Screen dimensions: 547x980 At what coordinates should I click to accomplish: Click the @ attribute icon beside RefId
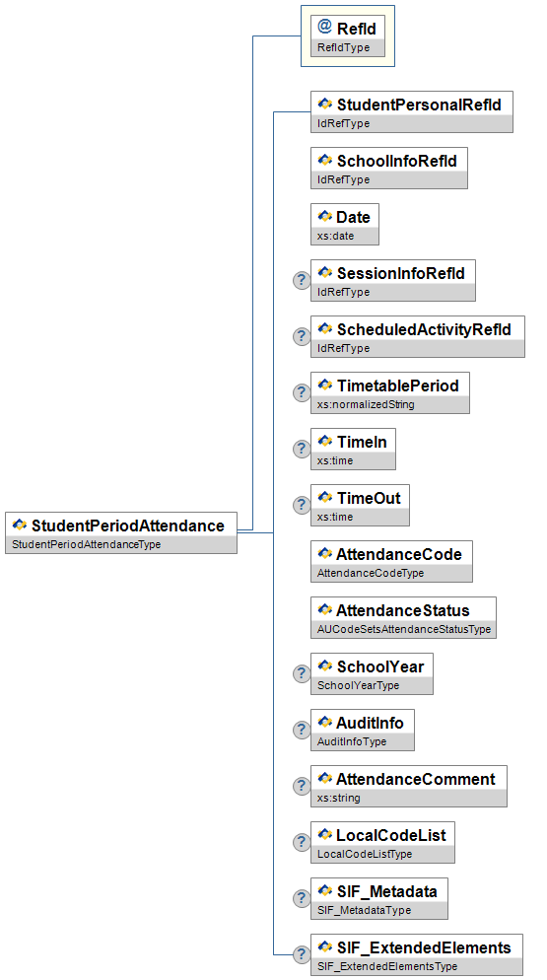coord(324,27)
